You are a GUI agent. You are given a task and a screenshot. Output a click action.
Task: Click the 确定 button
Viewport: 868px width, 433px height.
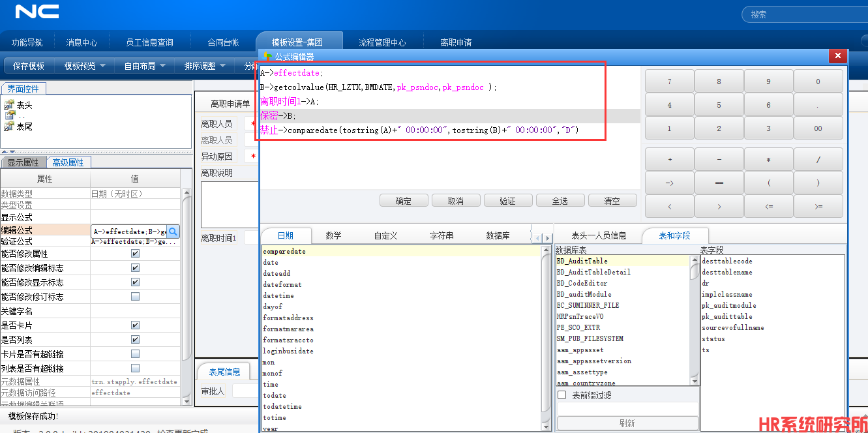pos(403,201)
